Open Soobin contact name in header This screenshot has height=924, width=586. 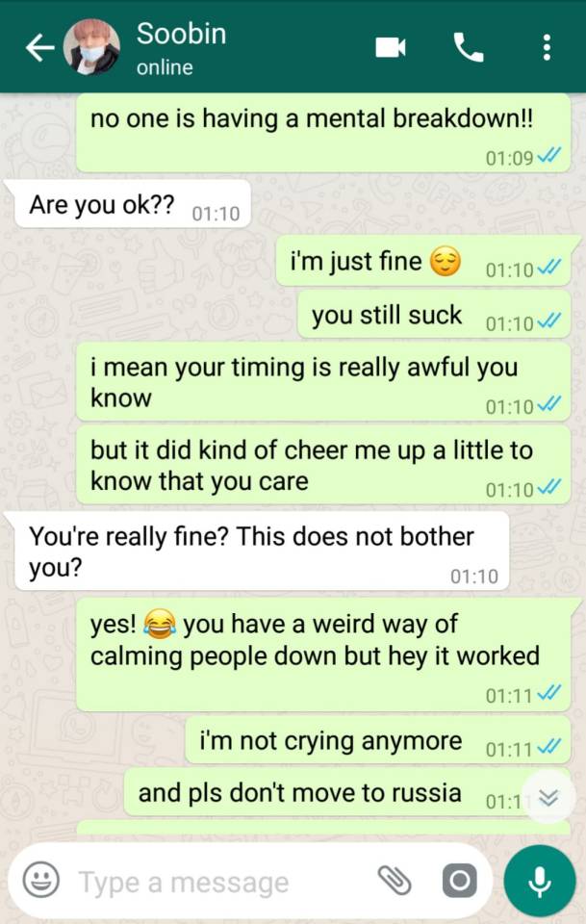182,34
